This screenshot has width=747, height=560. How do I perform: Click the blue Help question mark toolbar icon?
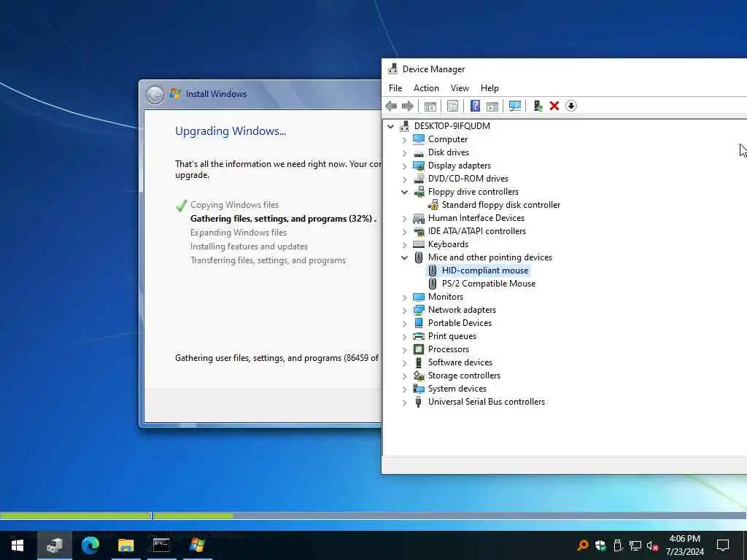(x=475, y=106)
